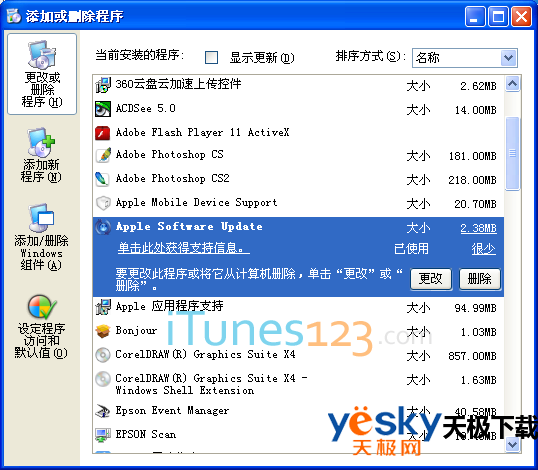
Task: Click the Bonjour box icon
Action: 103,331
